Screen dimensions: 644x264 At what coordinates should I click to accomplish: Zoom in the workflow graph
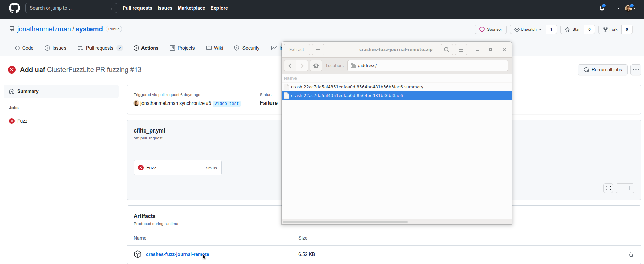tap(629, 188)
